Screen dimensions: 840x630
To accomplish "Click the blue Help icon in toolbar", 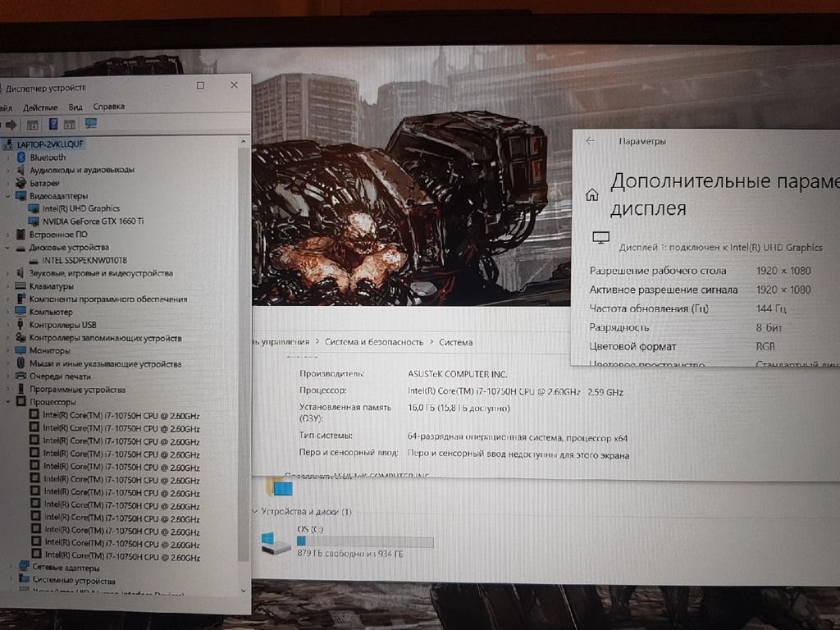I will (x=52, y=125).
